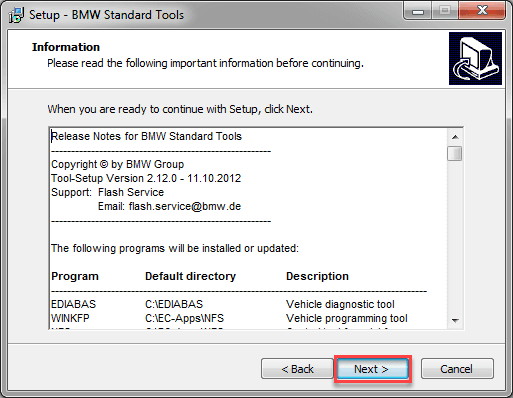Click the 'Program' column heading
The image size is (513, 398).
[x=75, y=276]
